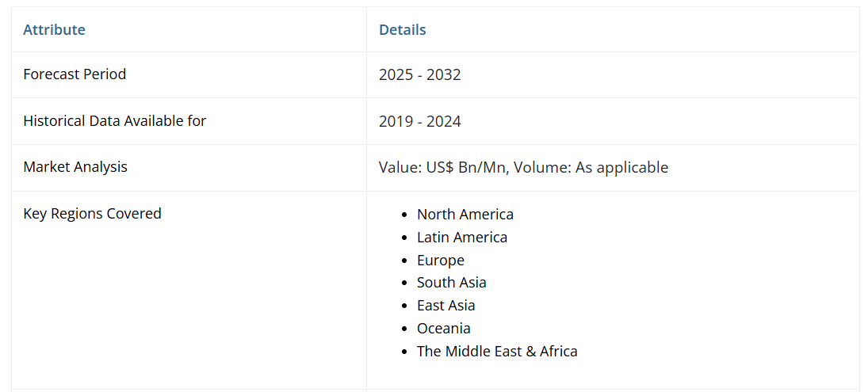Select South Asia list item
Screen dimensions: 868x392
coord(451,283)
